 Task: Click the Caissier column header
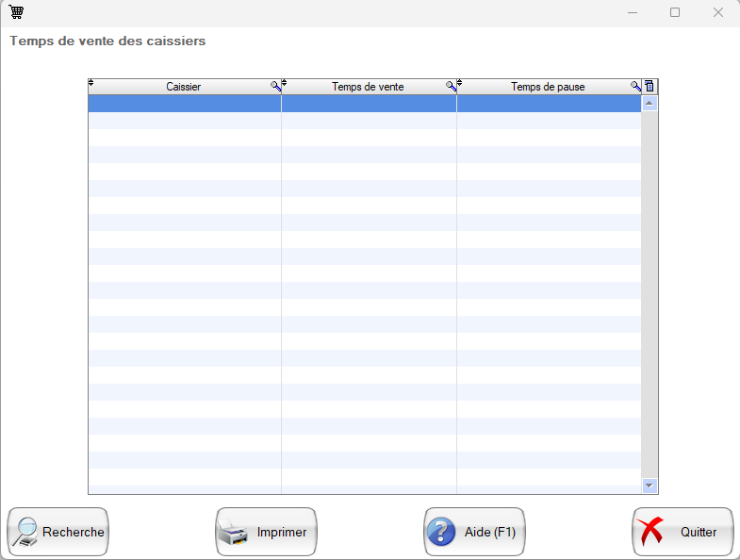coord(183,87)
